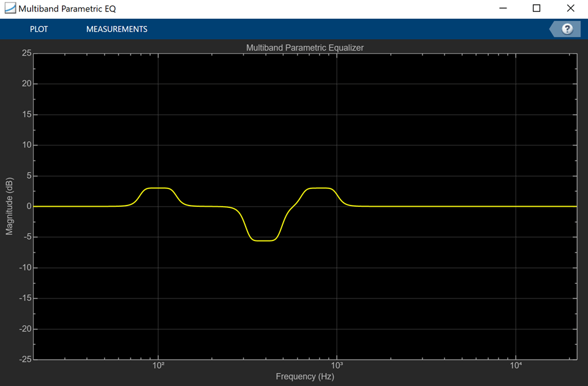Click the curve's boost plateau just below 1 kHz
The width and height of the screenshot is (588, 386).
point(320,188)
